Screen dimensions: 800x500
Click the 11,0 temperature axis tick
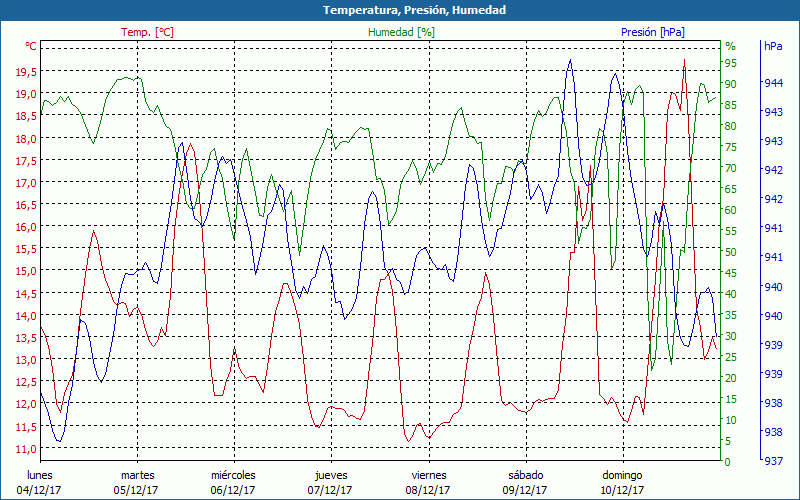click(25, 448)
